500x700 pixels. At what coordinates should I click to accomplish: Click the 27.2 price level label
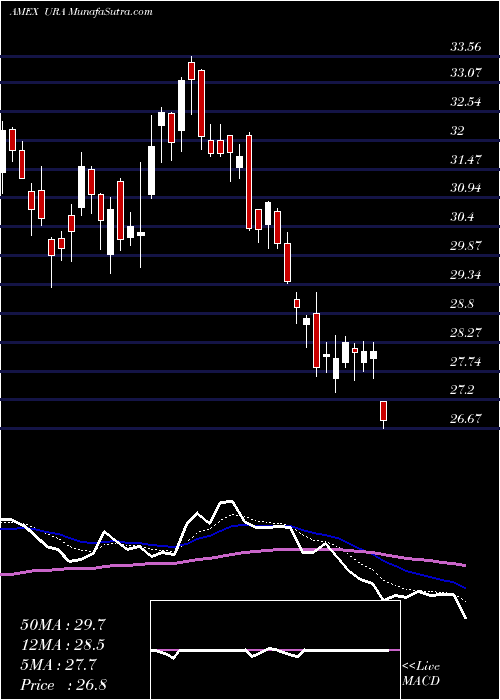pyautogui.click(x=462, y=390)
